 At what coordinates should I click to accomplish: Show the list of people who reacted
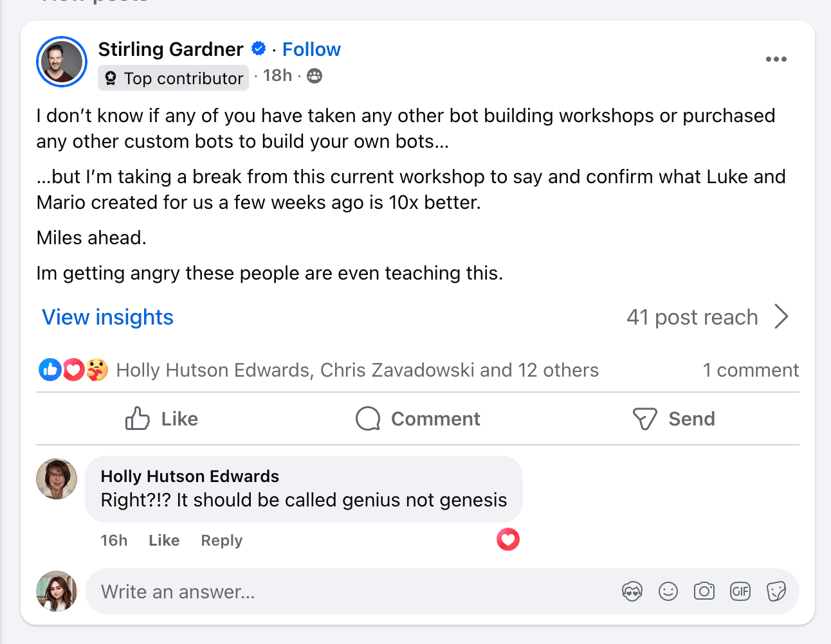[357, 370]
